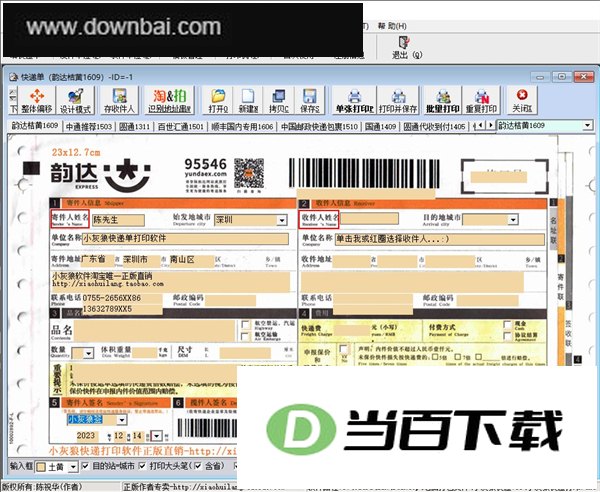Check the 现金 (cash) payment box

click(507, 325)
